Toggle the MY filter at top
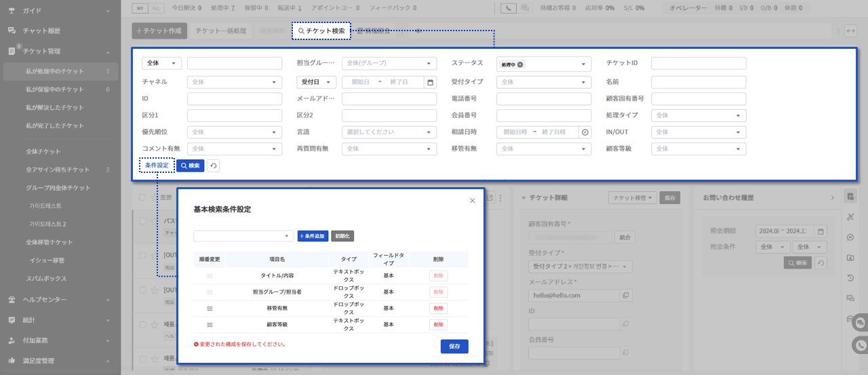 [x=139, y=8]
